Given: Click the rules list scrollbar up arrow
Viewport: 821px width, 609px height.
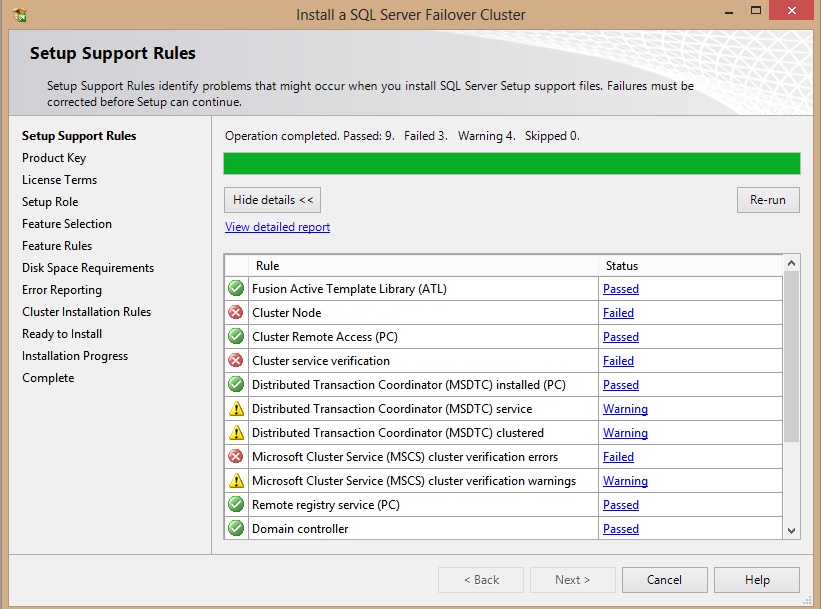Looking at the screenshot, I should (x=791, y=263).
